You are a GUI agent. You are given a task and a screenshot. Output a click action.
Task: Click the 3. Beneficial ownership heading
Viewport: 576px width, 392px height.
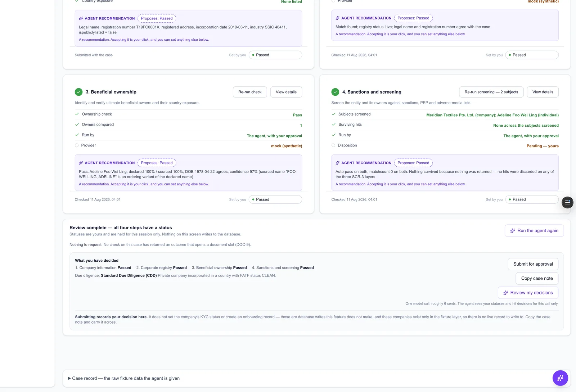point(111,92)
